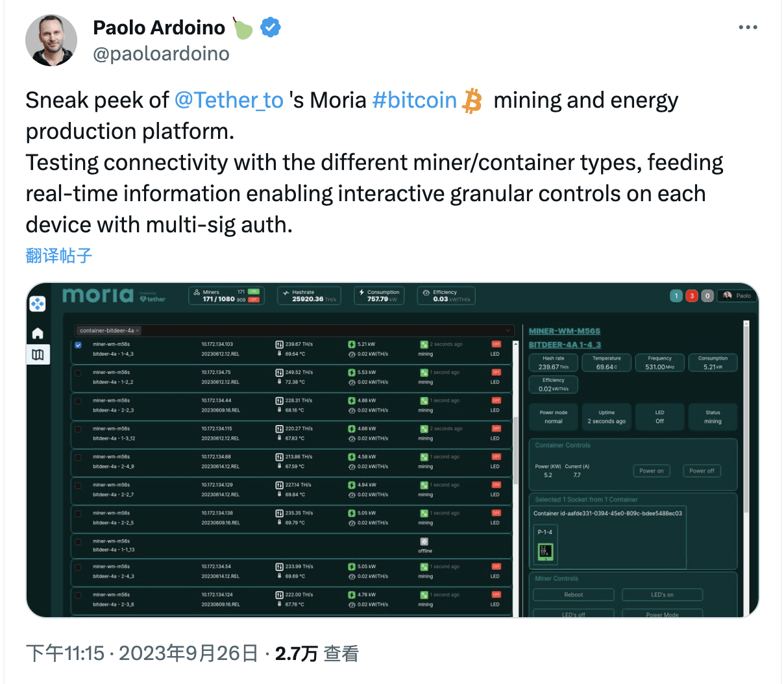The image size is (784, 684).
Task: Click the red notification badge showing 3
Action: (x=691, y=295)
